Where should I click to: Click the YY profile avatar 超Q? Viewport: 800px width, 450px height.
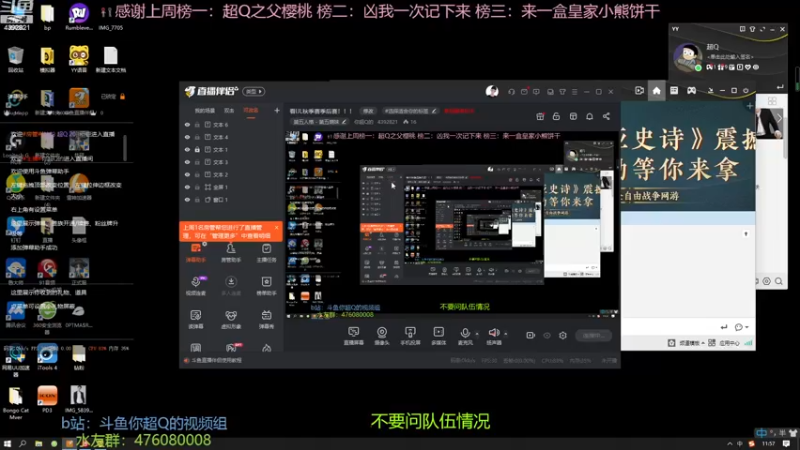coord(688,57)
